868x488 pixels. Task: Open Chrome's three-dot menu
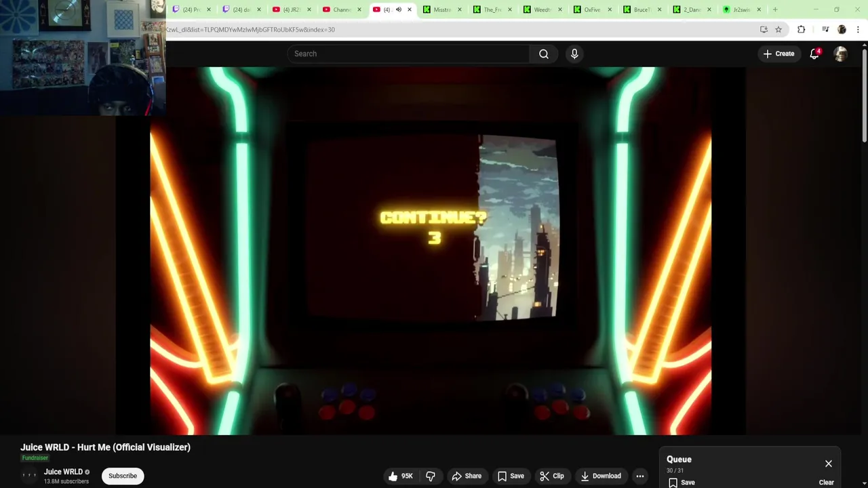tap(858, 29)
